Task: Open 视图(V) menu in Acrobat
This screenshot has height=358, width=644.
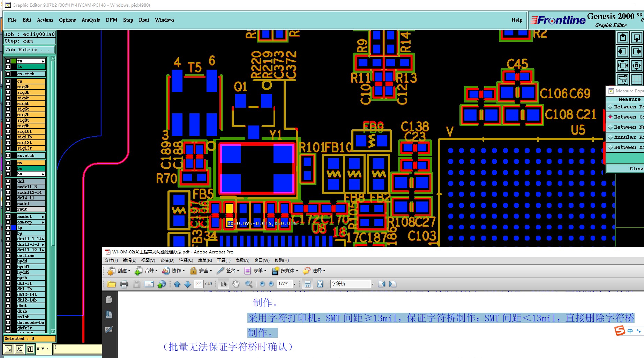Action: pos(148,260)
